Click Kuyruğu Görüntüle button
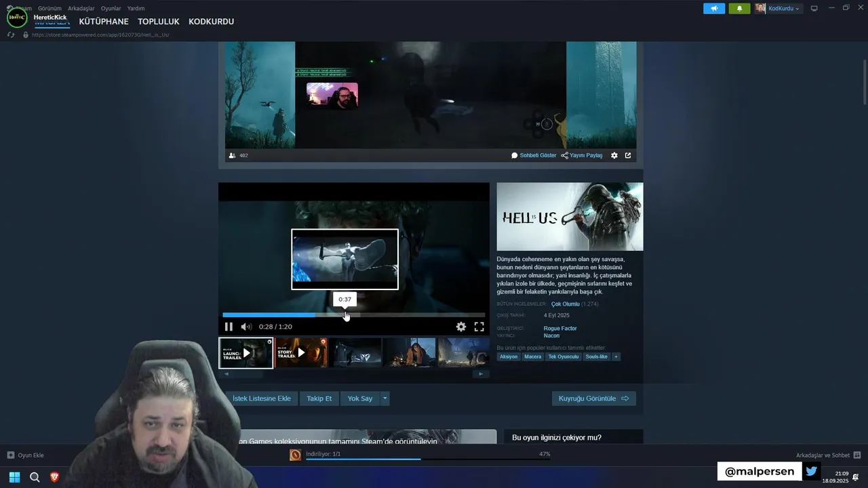This screenshot has height=488, width=868. tap(593, 399)
